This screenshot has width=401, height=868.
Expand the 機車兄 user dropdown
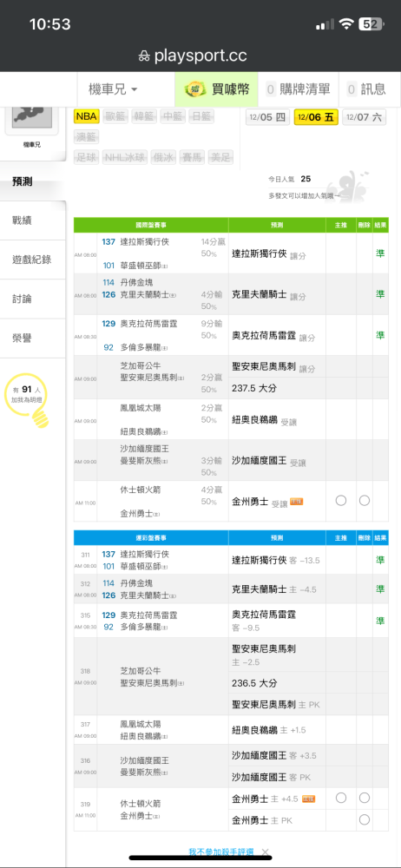click(113, 89)
